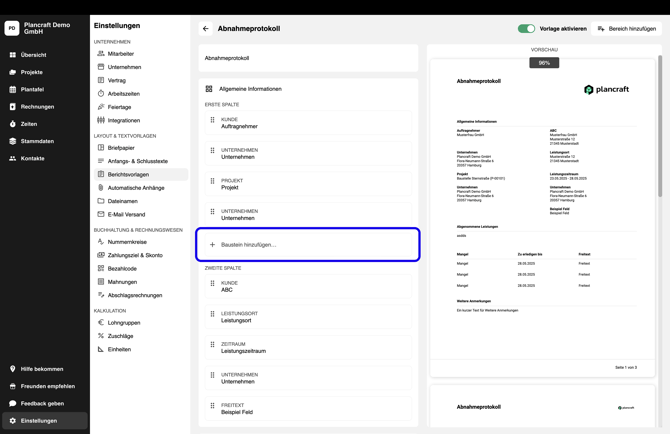Open Einheiten settings
Viewport: 670px width, 434px height.
coord(141,349)
